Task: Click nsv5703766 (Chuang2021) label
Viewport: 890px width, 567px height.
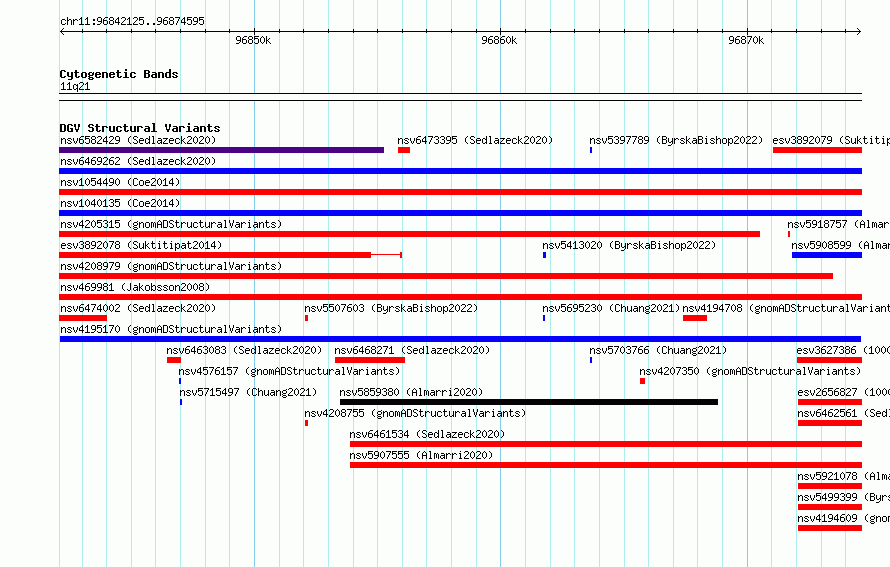Action: (x=658, y=350)
